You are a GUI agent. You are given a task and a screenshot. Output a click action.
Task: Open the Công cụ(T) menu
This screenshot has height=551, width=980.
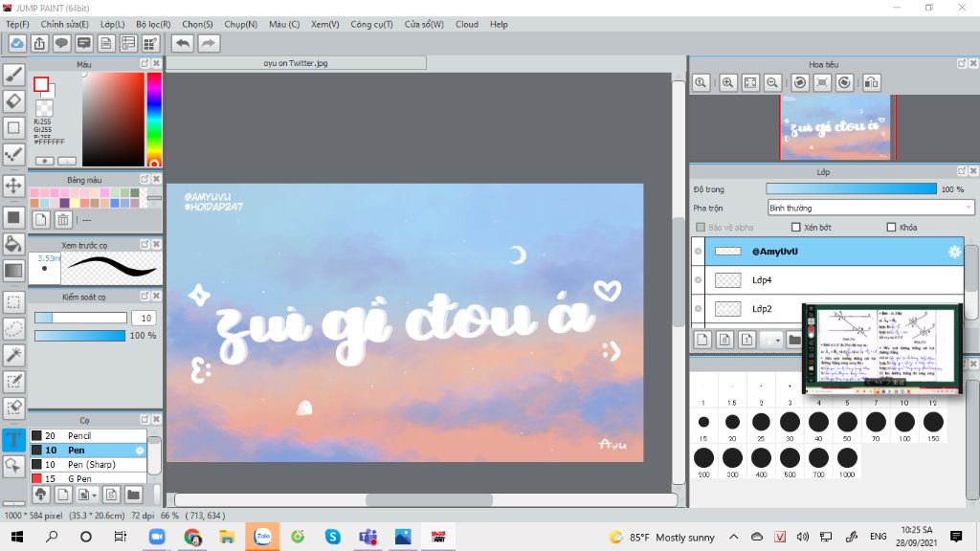click(371, 24)
